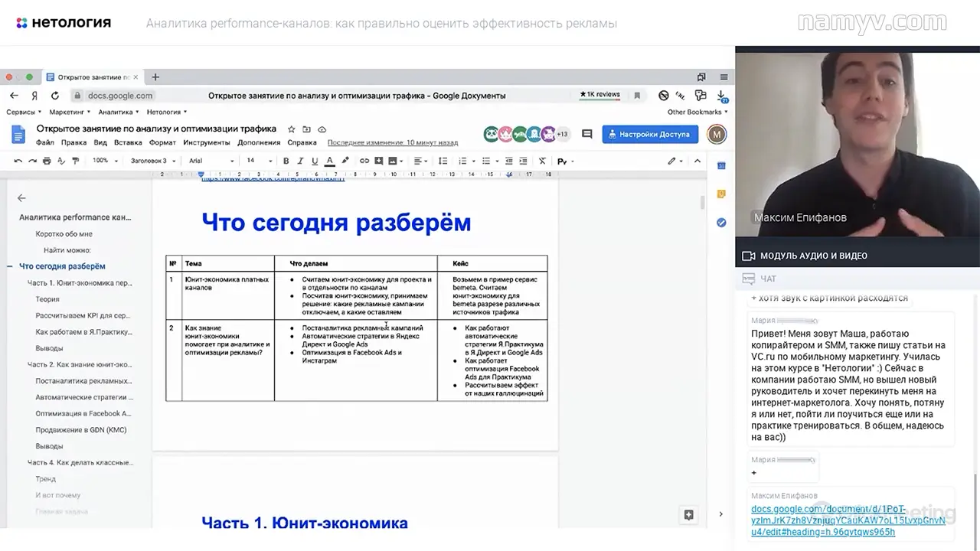Open Google Keep in the side panel

point(720,194)
